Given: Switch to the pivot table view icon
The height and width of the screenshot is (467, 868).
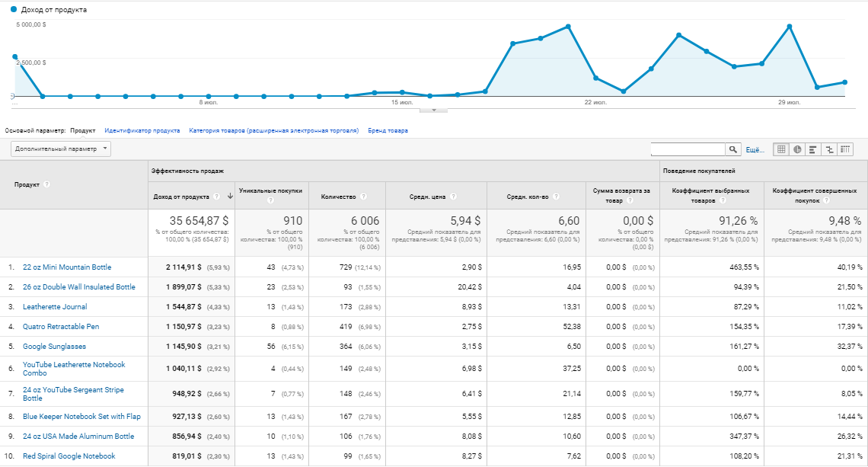Looking at the screenshot, I should pyautogui.click(x=845, y=149).
